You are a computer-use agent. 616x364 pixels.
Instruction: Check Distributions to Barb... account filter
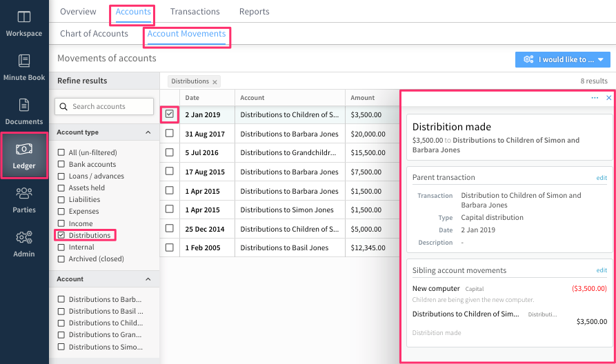(61, 299)
